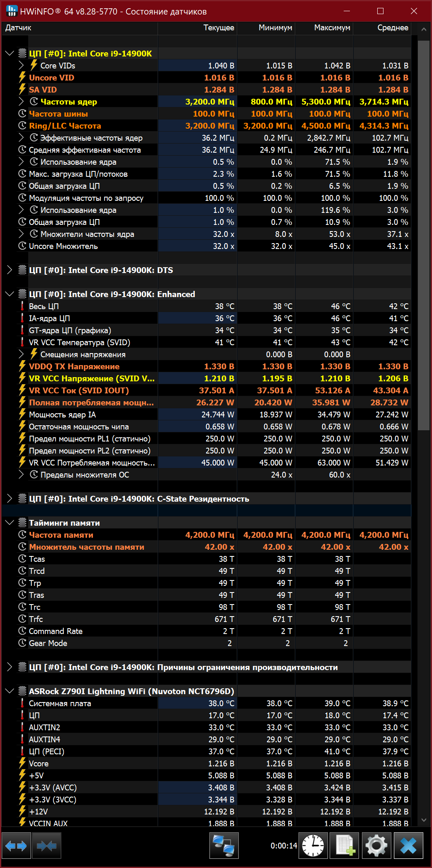Open remote monitoring via the network computers icon
Screen dimensions: 432x868
point(224,846)
